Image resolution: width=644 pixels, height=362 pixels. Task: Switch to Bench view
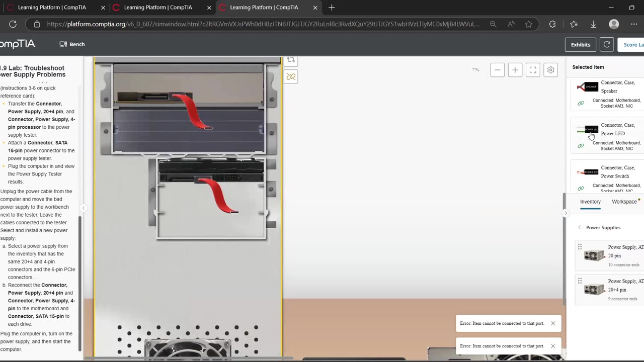point(72,44)
